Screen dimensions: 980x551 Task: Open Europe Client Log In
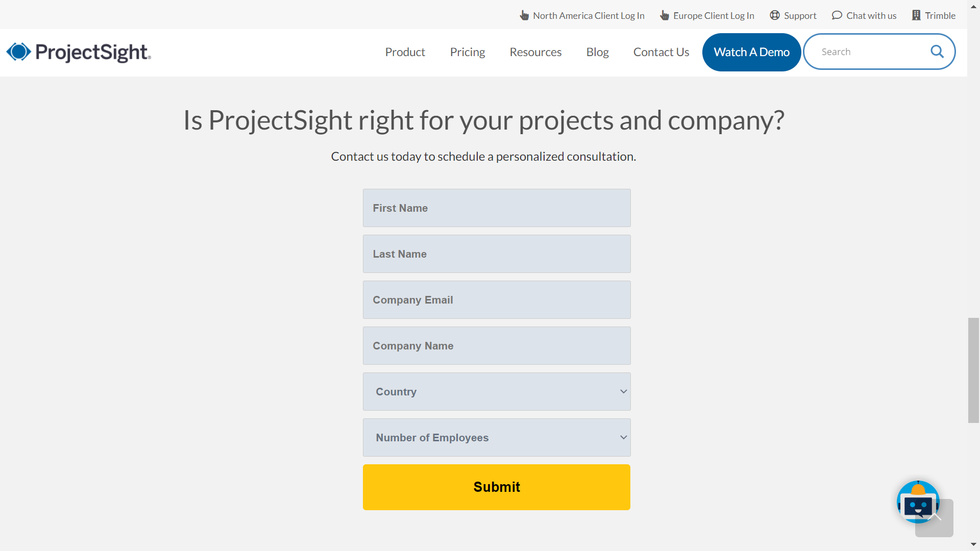(x=714, y=16)
